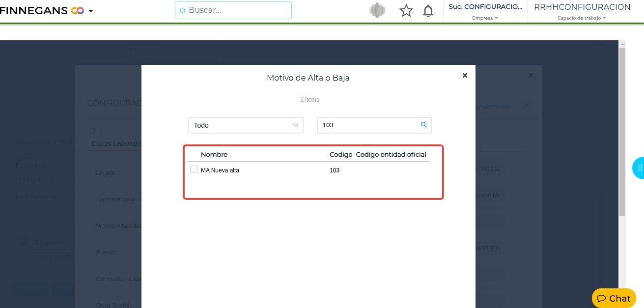Click the blue side panel handle
Viewport: 644px width, 308px height.
pyautogui.click(x=638, y=168)
